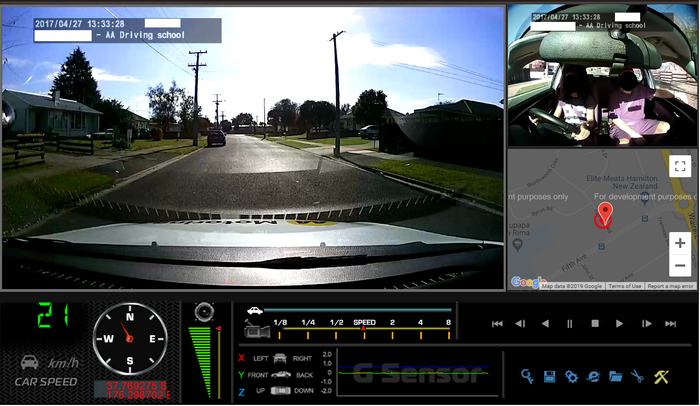
Task: Click the G Sensor graph
Action: point(420,373)
